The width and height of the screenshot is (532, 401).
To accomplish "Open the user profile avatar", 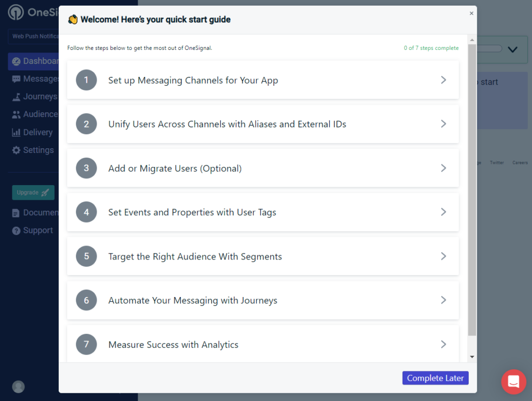I will (18, 387).
